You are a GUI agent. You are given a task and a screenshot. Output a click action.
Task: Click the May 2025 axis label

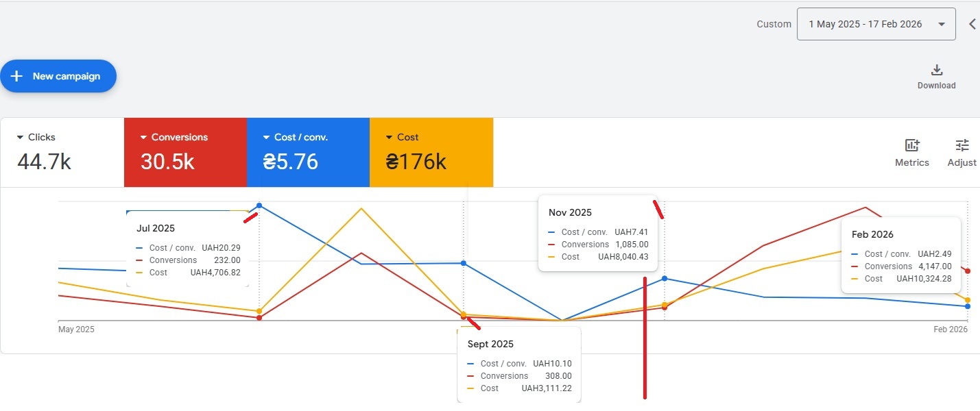pos(76,329)
